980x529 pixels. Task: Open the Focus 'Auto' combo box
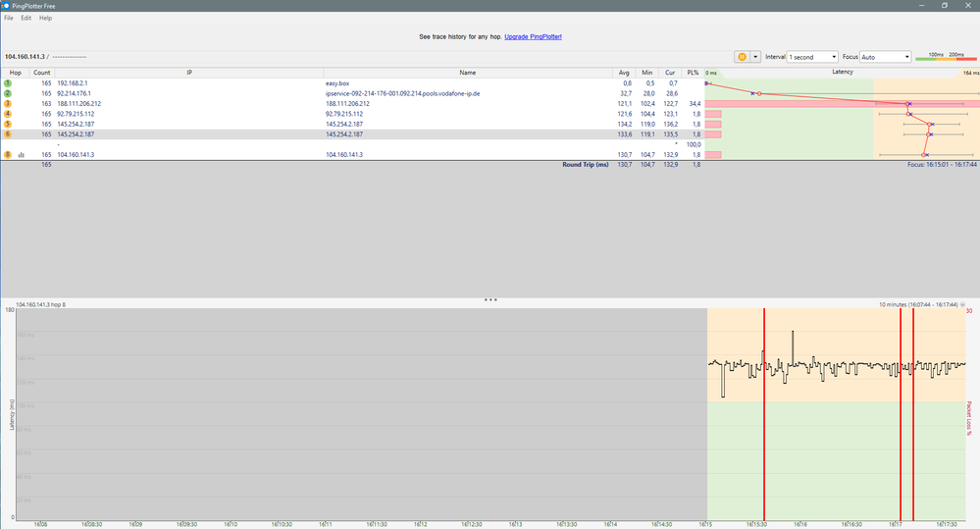(x=885, y=57)
